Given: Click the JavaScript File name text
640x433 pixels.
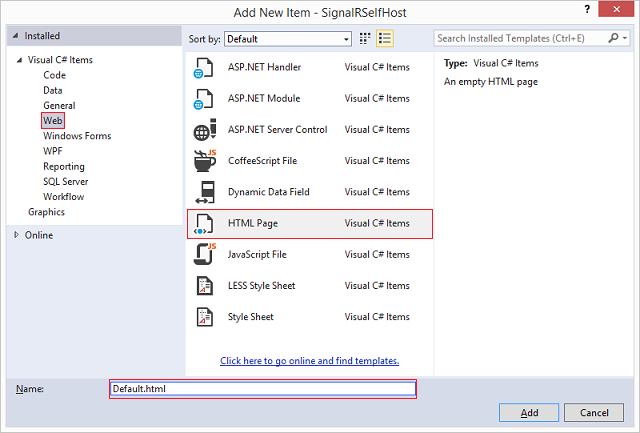Looking at the screenshot, I should coord(257,255).
